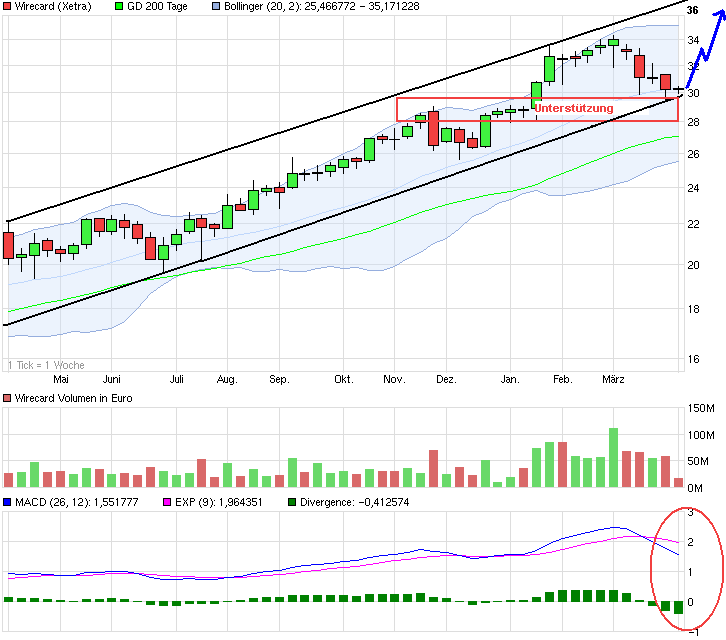This screenshot has width=726, height=640.
Task: Click the 'Mai' month label
Action: coord(61,379)
